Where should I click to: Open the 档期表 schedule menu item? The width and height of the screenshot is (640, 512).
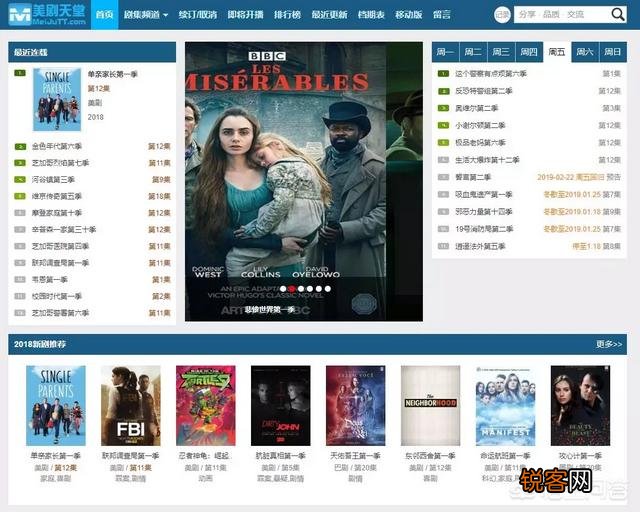[x=371, y=15]
